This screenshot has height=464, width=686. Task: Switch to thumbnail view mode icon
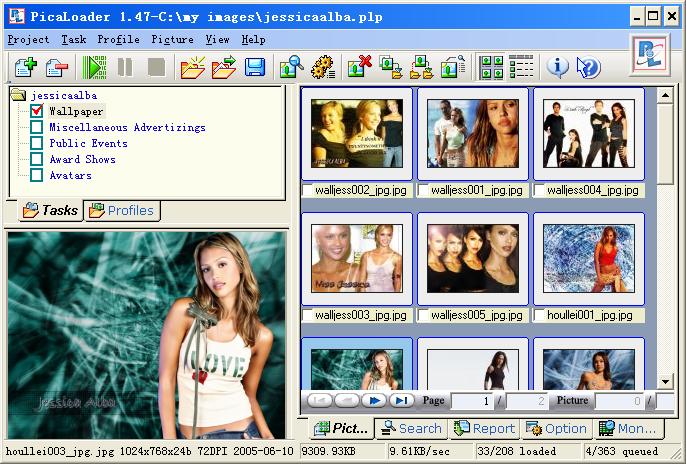pyautogui.click(x=492, y=68)
